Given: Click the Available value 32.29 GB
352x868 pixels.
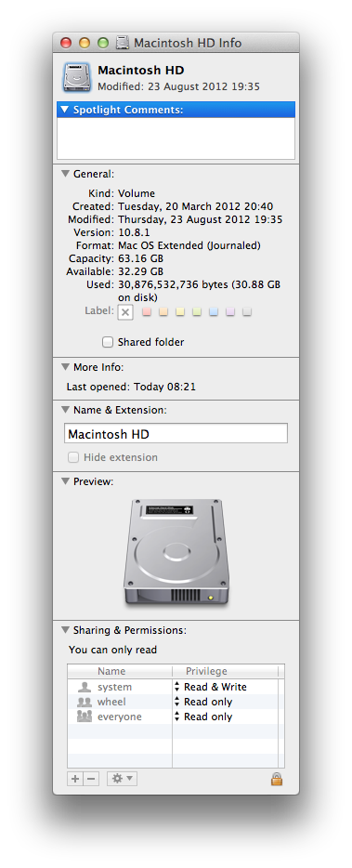Looking at the screenshot, I should tap(140, 271).
